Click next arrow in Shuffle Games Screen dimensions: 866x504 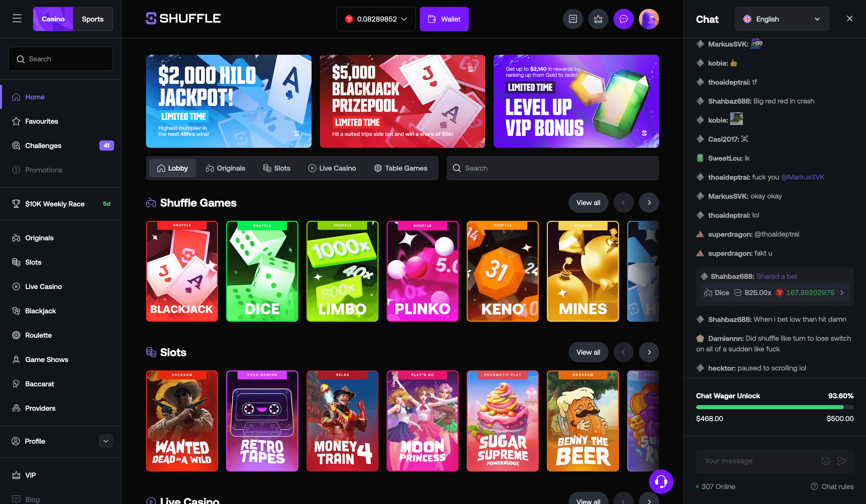point(649,203)
